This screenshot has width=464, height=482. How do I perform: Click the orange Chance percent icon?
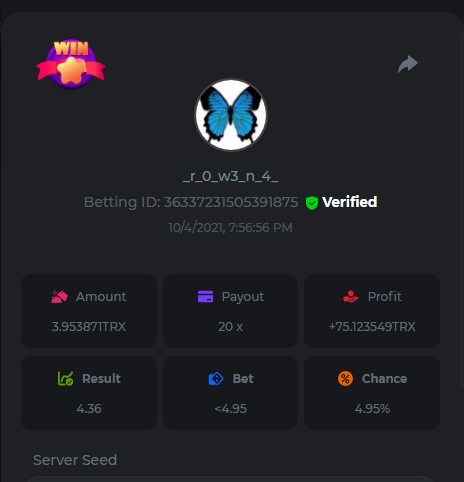tap(345, 379)
